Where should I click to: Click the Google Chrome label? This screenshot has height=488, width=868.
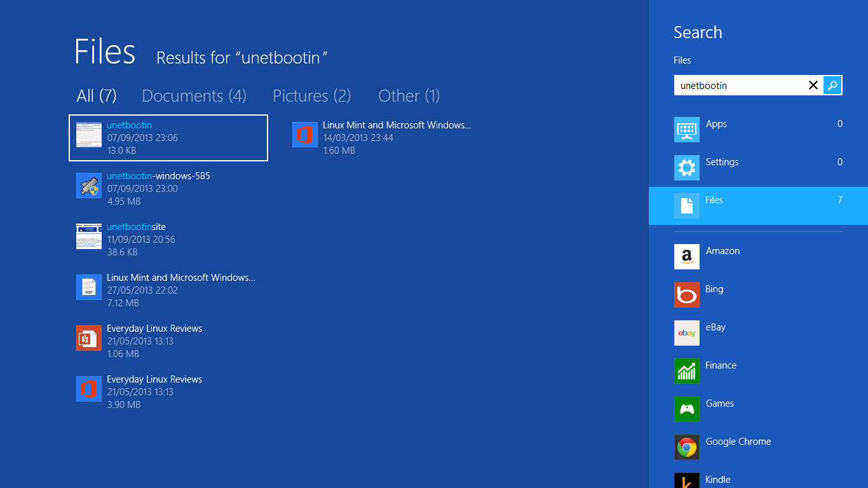[738, 442]
